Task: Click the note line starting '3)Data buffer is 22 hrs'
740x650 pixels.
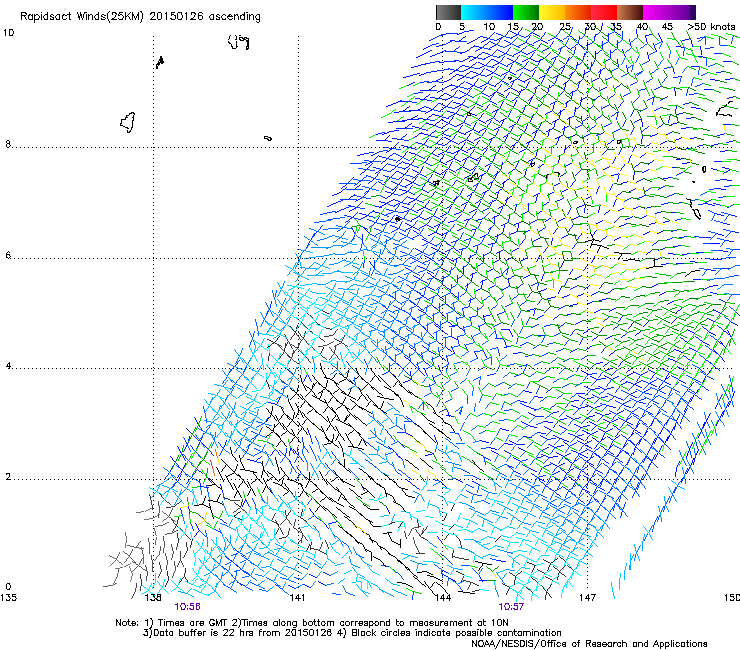Action: coord(352,633)
